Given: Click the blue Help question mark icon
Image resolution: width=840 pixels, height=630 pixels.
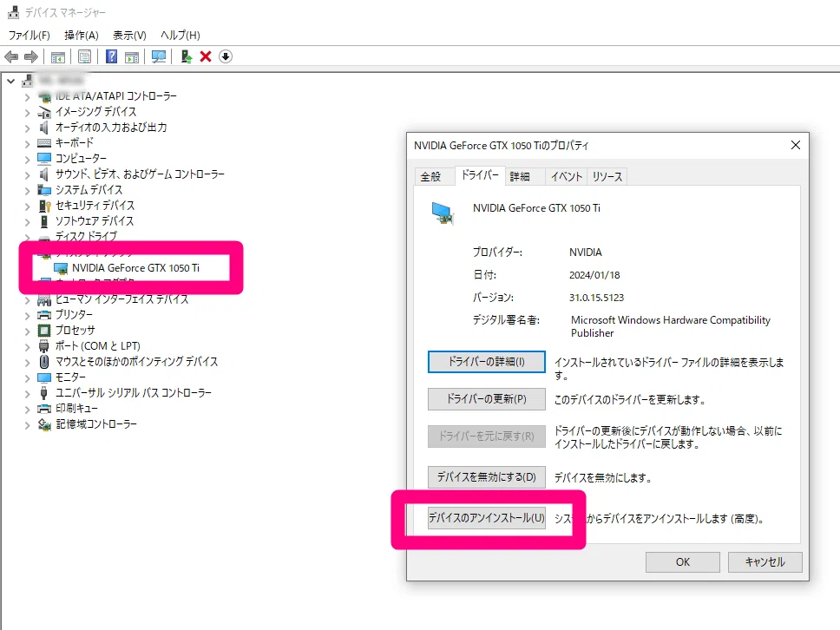Looking at the screenshot, I should pos(111,56).
